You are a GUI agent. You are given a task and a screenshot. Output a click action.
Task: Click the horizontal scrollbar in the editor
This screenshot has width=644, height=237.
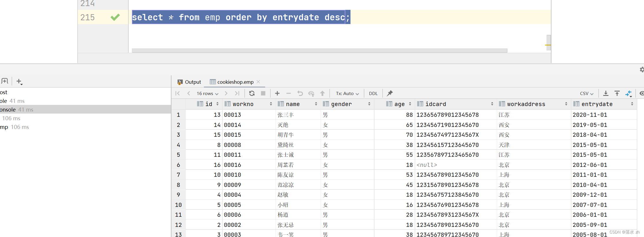(x=320, y=50)
